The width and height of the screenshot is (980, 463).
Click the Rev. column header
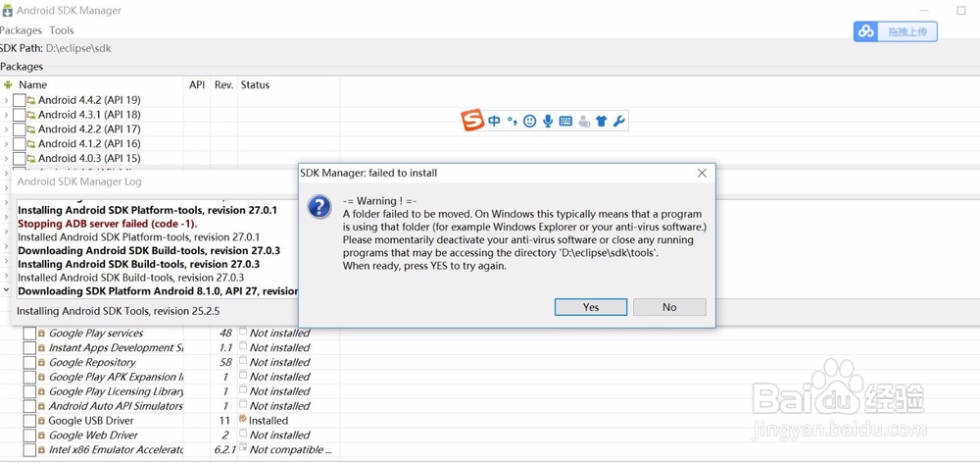click(223, 84)
